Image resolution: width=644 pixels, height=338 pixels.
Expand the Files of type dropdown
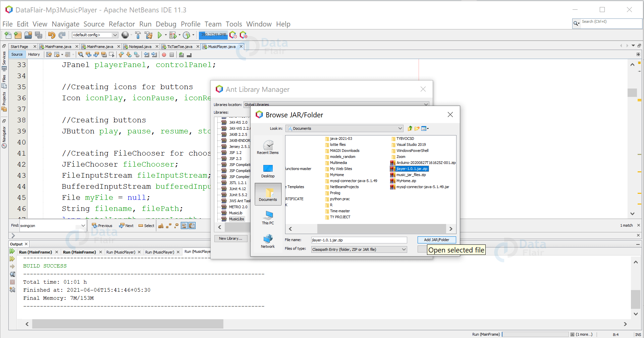[403, 249]
